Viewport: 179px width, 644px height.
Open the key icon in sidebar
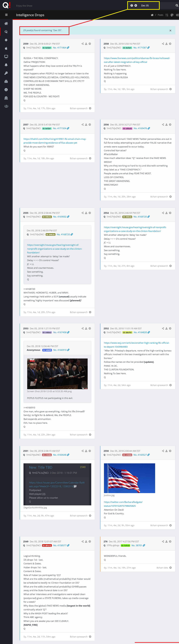pyautogui.click(x=6, y=73)
